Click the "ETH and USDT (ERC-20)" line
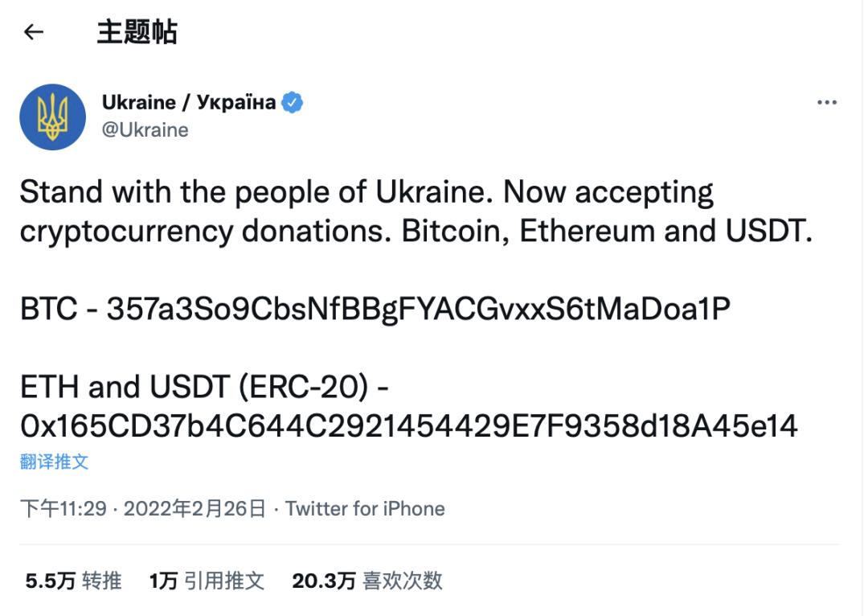The image size is (868, 616). click(205, 388)
